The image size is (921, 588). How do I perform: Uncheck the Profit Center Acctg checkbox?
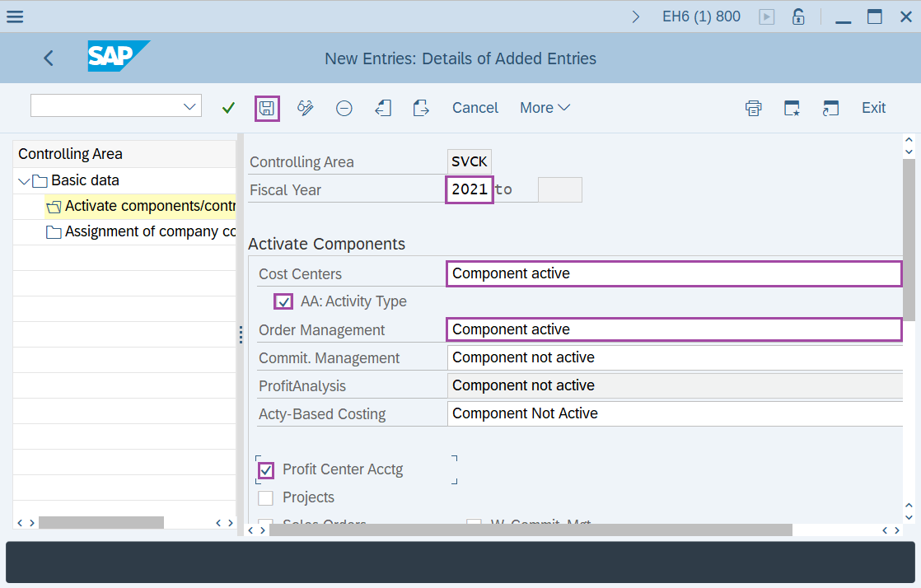click(266, 469)
